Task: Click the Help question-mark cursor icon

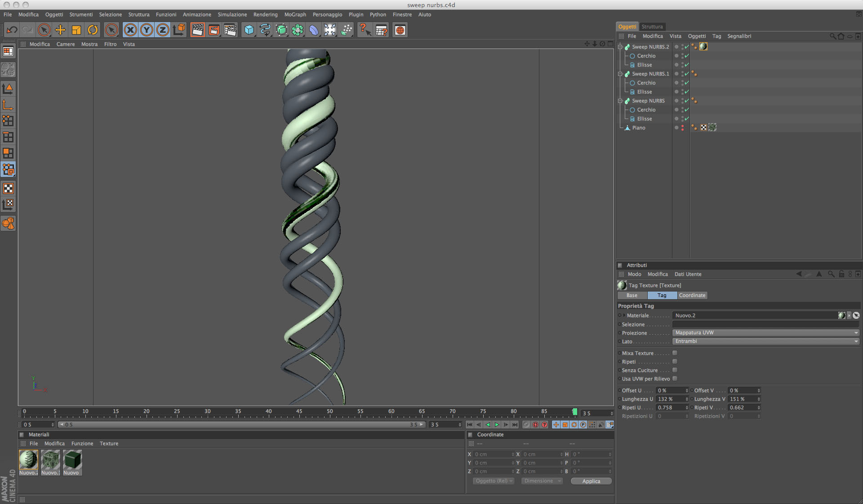Action: [365, 30]
